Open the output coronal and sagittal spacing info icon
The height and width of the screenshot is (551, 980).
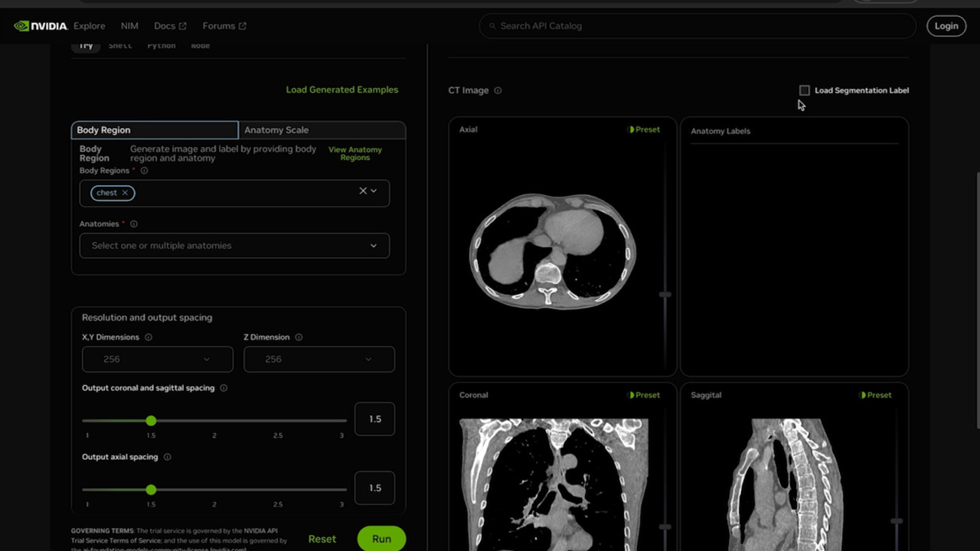click(223, 388)
